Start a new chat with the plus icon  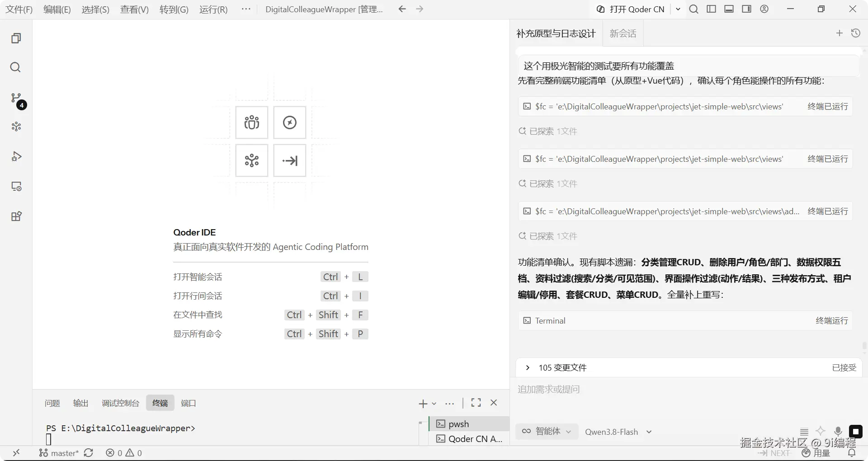840,33
